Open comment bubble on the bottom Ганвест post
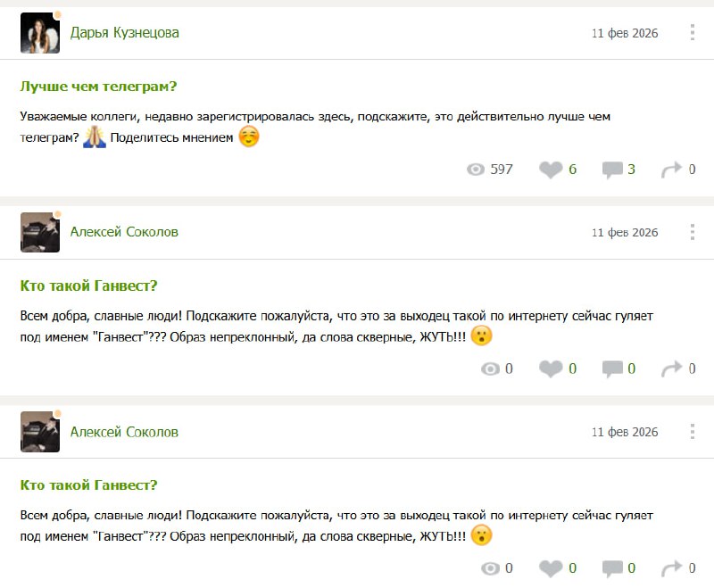The image size is (714, 588). point(615,567)
